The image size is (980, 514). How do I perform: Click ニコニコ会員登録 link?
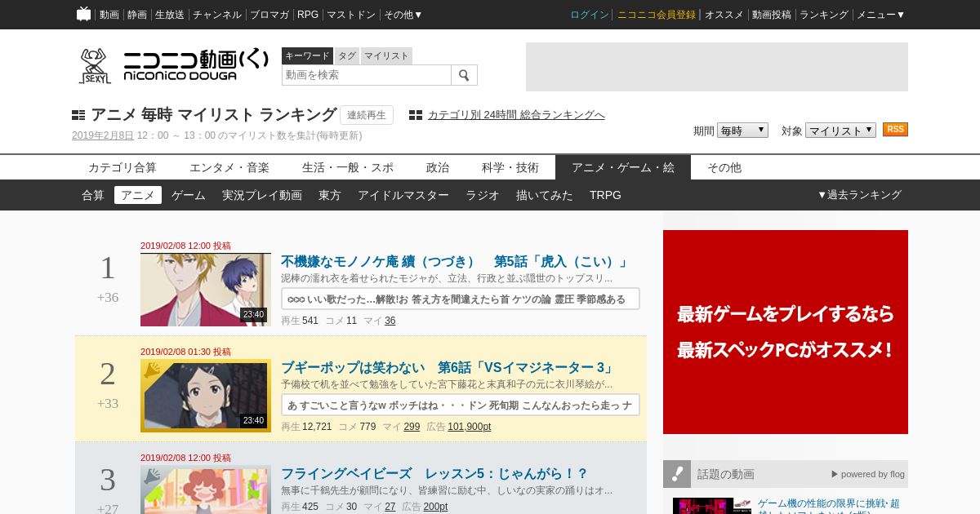click(x=657, y=15)
